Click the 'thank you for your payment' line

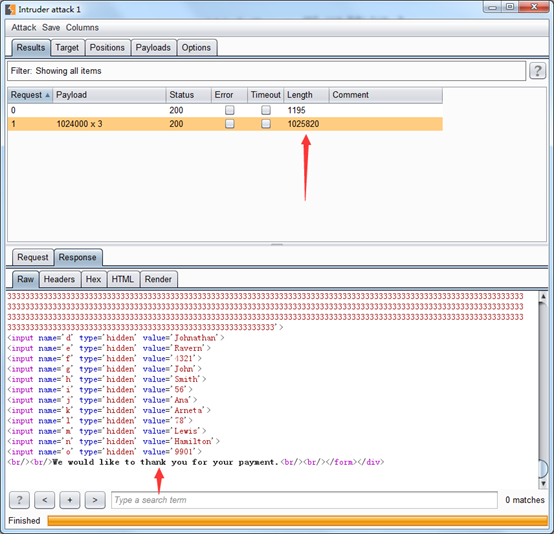tap(196, 462)
